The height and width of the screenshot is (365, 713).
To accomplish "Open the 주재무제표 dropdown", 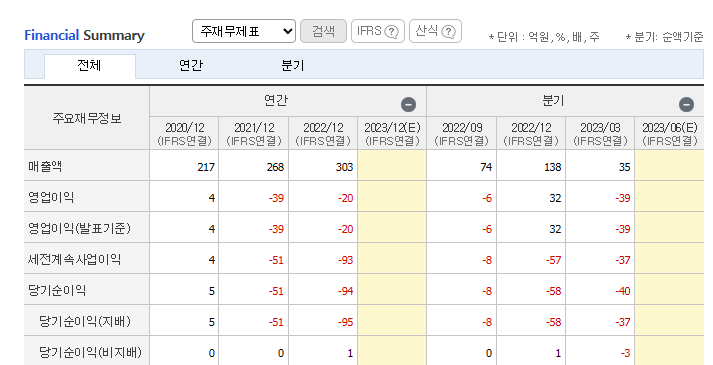I will click(244, 31).
